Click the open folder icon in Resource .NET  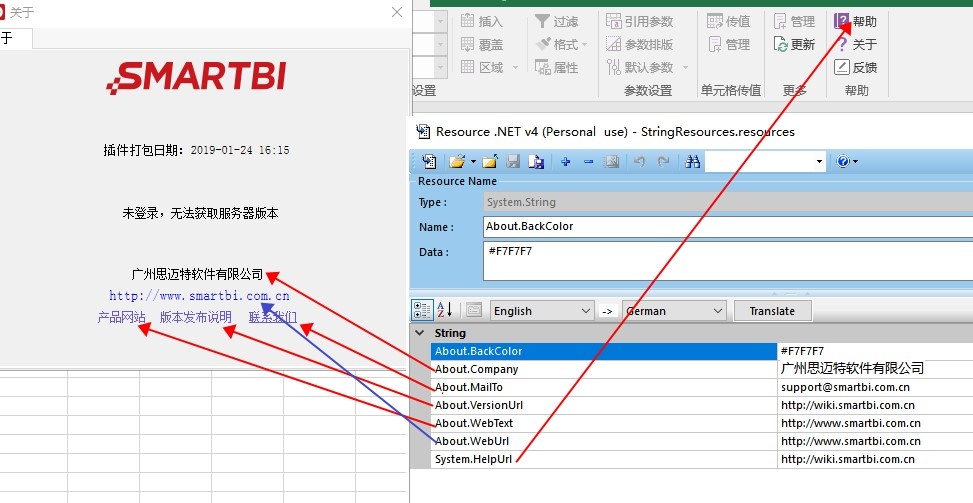457,161
